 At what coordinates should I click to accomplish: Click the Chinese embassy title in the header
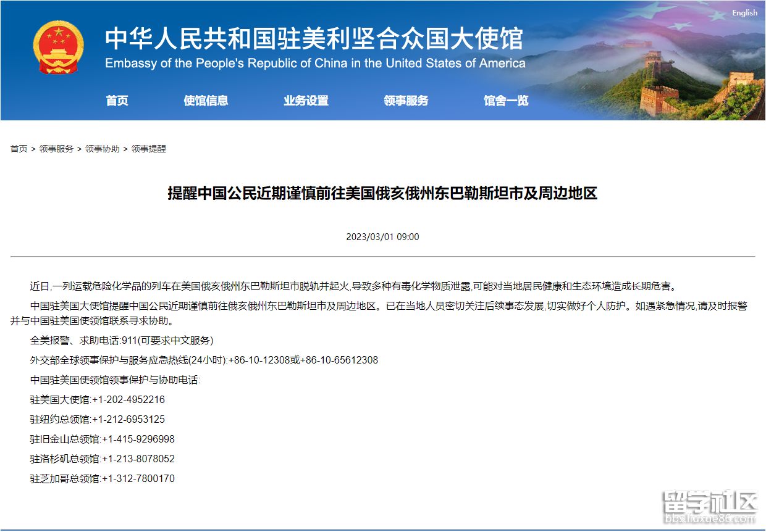click(314, 38)
